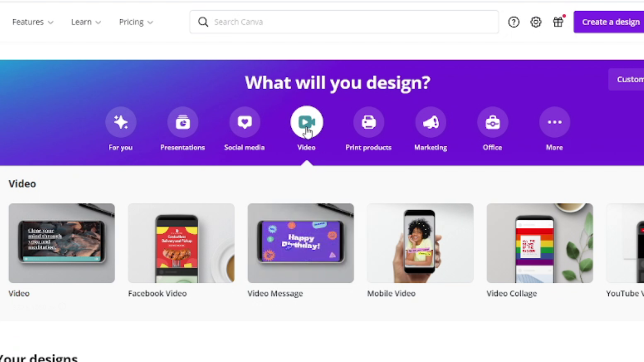Select the Video Collage template link
Image resolution: width=644 pixels, height=362 pixels.
point(512,294)
